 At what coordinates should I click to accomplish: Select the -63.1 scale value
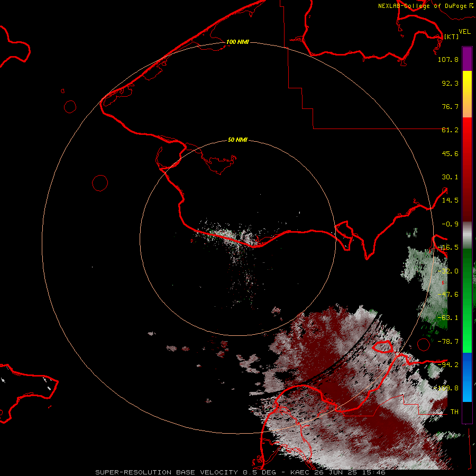pyautogui.click(x=448, y=318)
